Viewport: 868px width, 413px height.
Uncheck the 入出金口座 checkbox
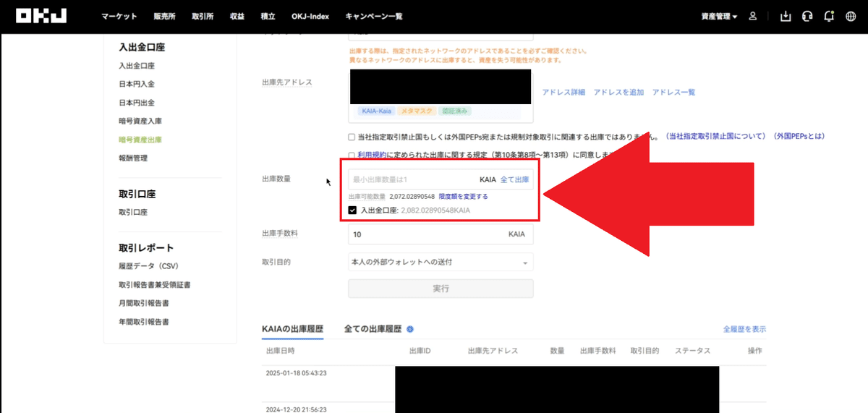(x=352, y=210)
